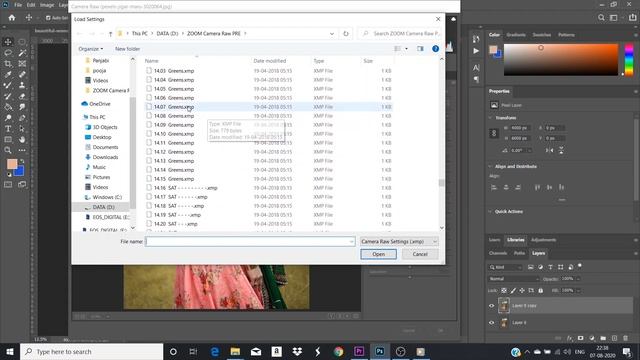Open the Image menu
The image size is (640, 360).
click(x=47, y=5)
